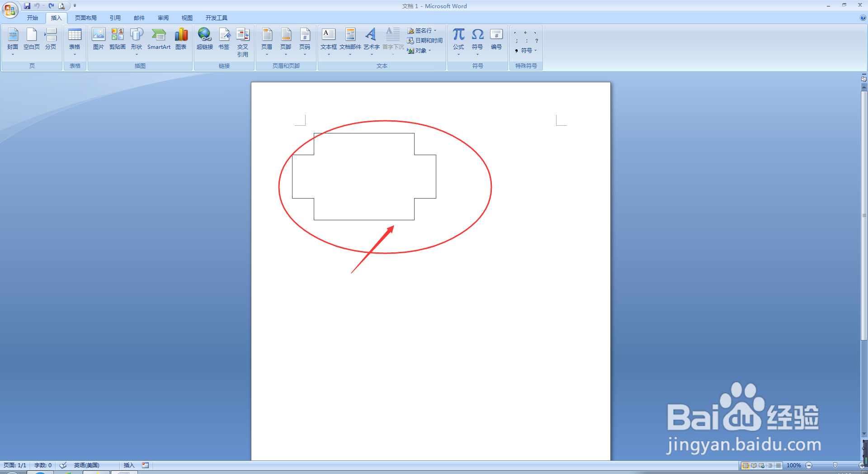Switch to Print Layout view
The height and width of the screenshot is (474, 868).
(745, 465)
